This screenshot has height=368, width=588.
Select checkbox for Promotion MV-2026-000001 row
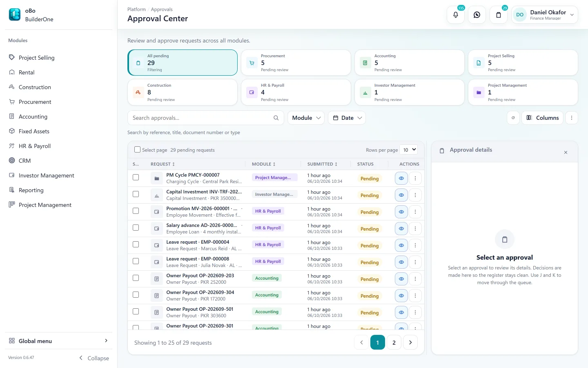pos(136,211)
